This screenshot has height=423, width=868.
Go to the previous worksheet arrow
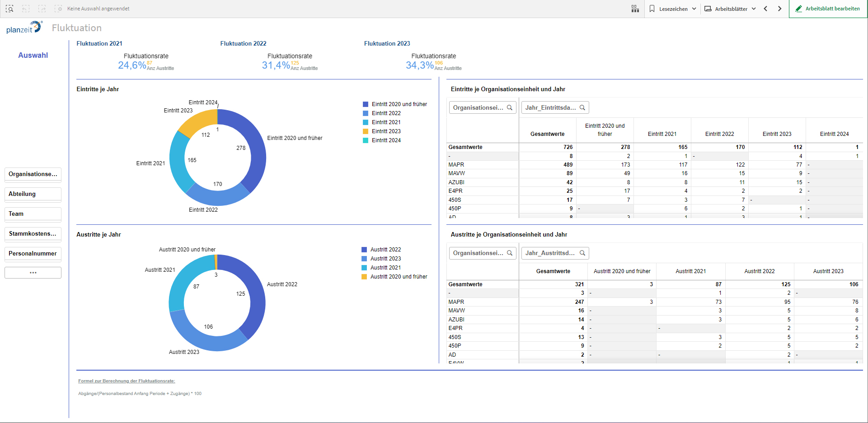click(765, 9)
